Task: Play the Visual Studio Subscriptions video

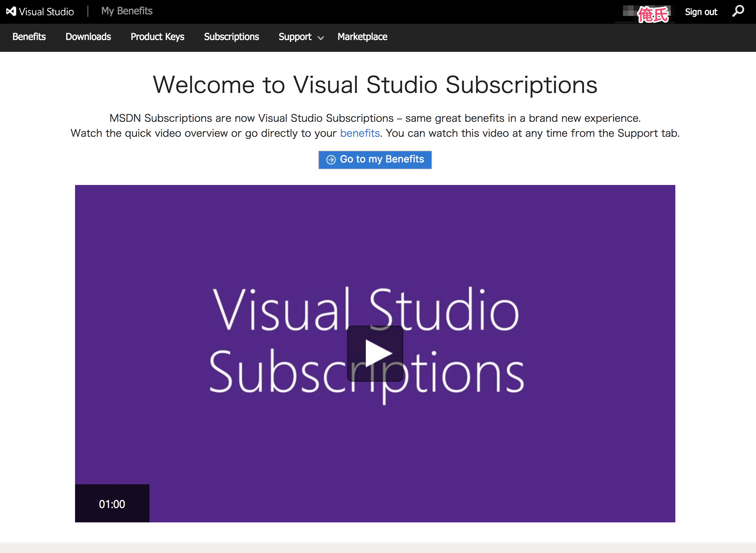Action: pyautogui.click(x=375, y=353)
